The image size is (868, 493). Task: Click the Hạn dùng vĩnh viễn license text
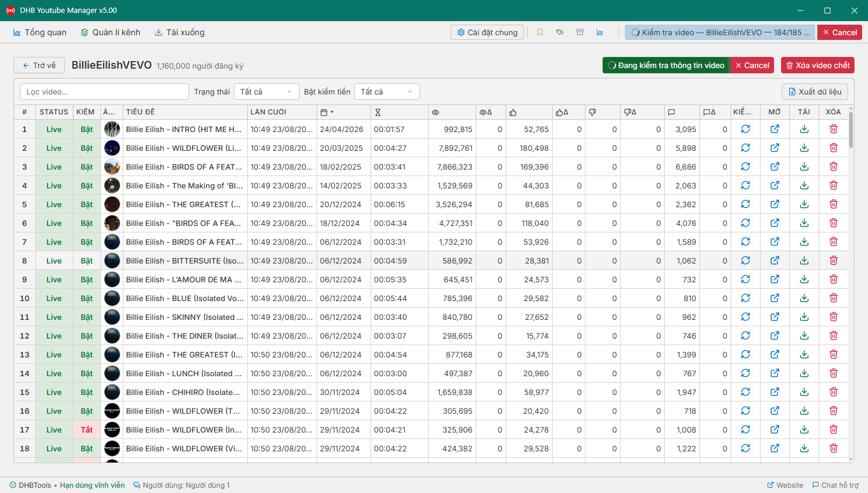point(92,485)
